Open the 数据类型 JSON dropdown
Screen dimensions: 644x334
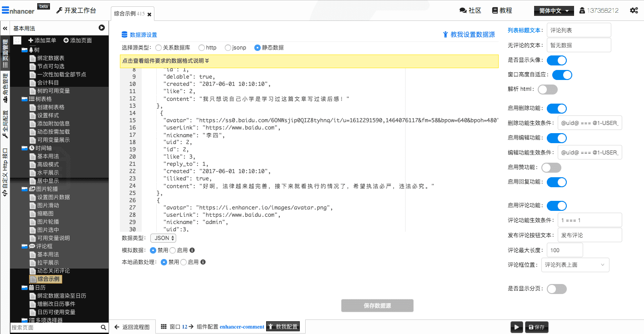pyautogui.click(x=163, y=238)
